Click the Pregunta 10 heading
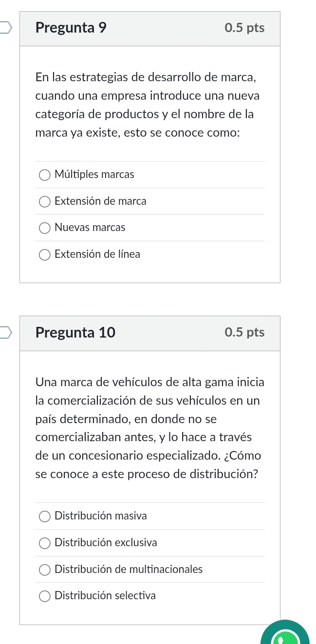The height and width of the screenshot is (644, 316). pos(75,333)
